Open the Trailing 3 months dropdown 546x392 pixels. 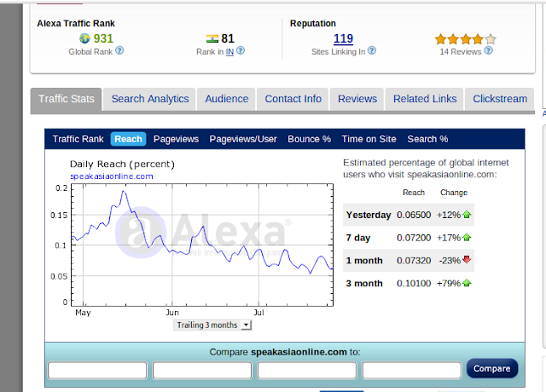tap(212, 325)
